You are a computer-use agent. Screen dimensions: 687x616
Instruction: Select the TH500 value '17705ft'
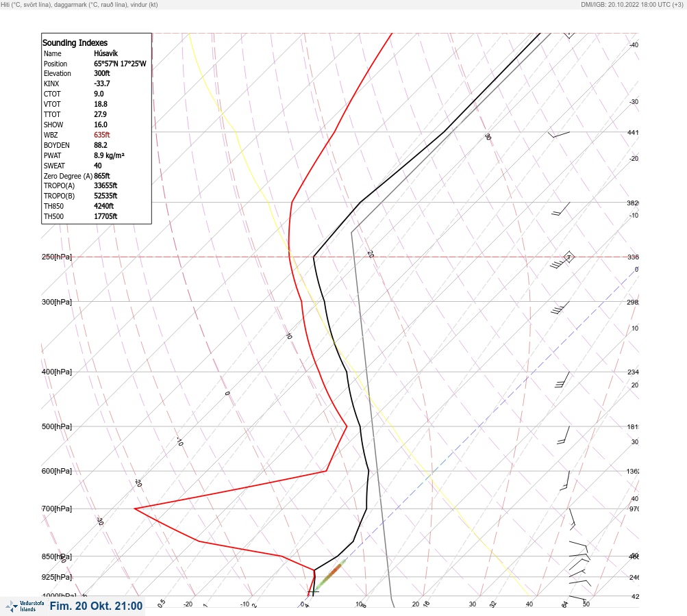click(x=105, y=216)
